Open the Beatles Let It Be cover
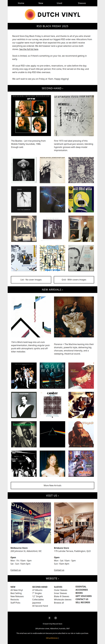Screen dimensions: 105x644 (x=31, y=116)
